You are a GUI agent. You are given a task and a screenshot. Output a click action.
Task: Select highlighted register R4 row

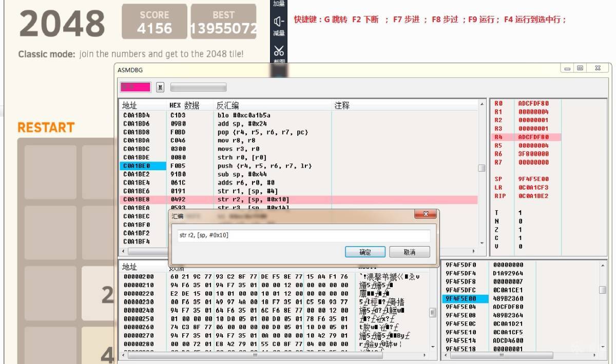tap(526, 137)
